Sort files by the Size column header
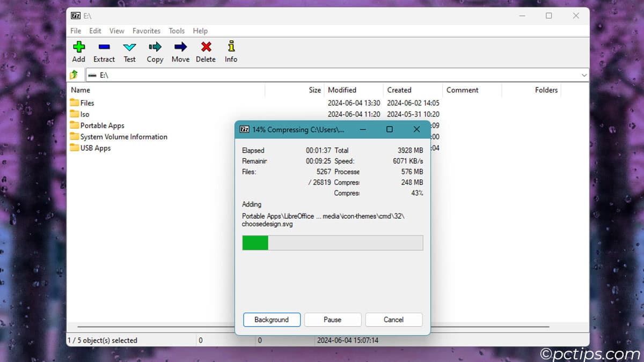Image resolution: width=644 pixels, height=362 pixels. 314,90
